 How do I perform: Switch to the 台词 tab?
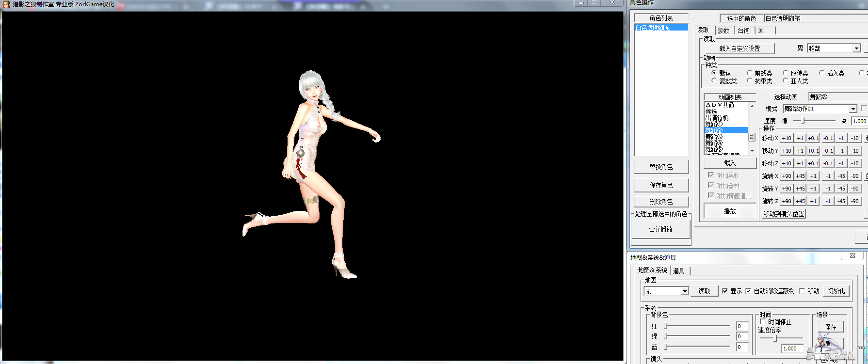(743, 31)
